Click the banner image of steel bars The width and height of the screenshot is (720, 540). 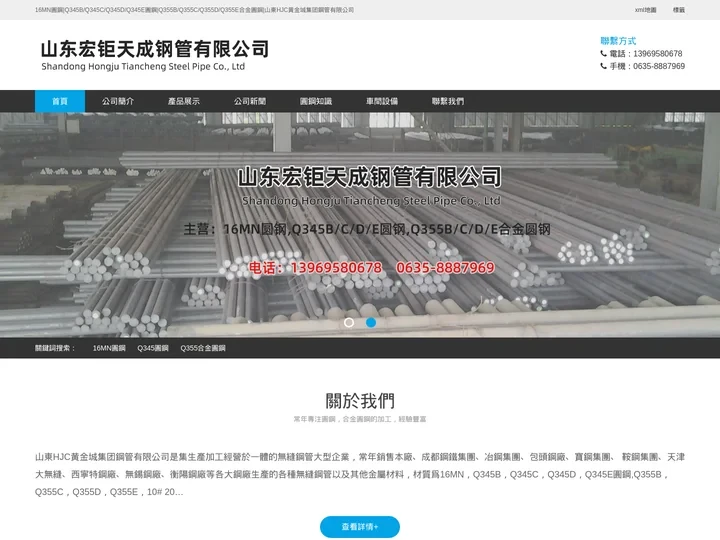coord(360,225)
